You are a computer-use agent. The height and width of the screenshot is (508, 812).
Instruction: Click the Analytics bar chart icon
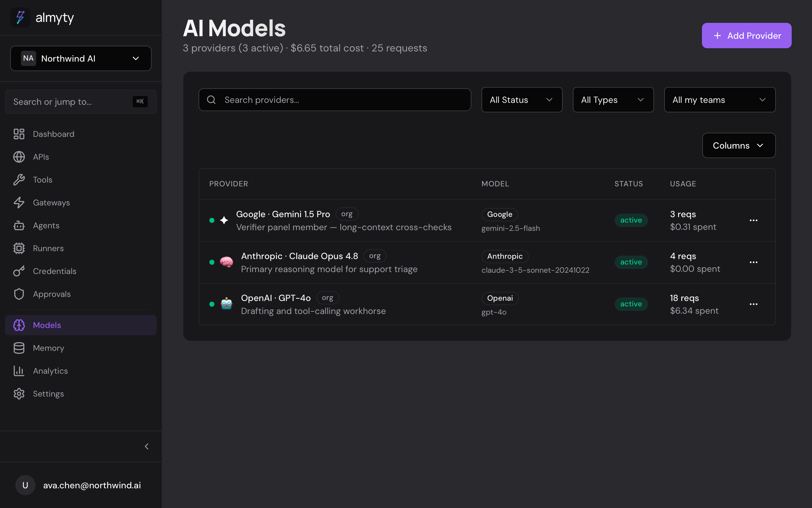tap(19, 371)
